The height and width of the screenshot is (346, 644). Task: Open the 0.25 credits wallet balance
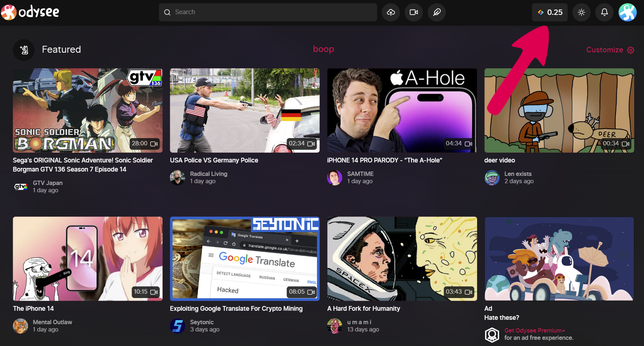(x=550, y=12)
